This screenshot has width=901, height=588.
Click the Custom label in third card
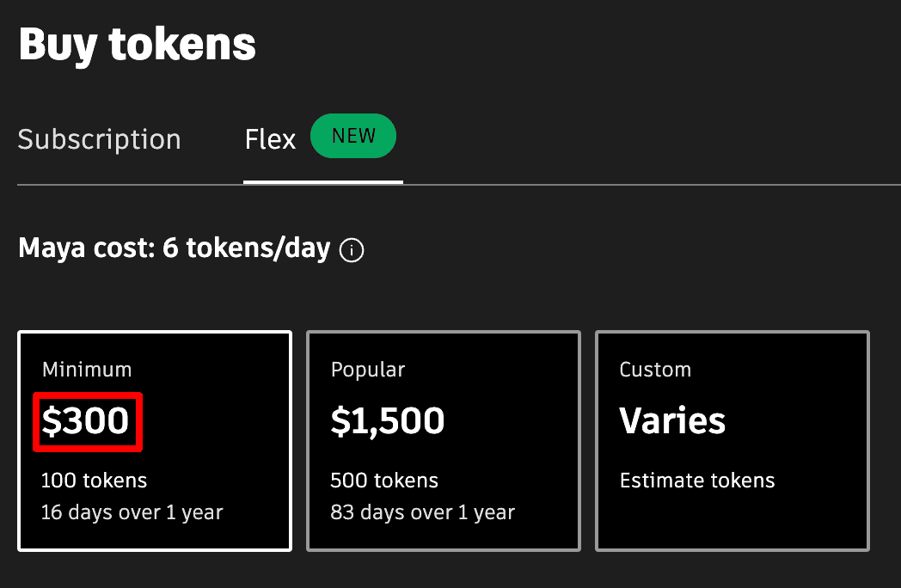[655, 370]
